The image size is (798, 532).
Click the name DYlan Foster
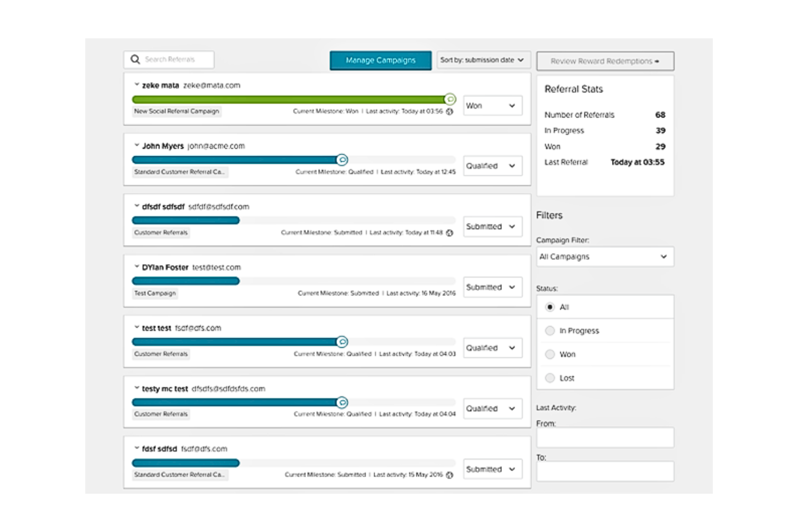[x=165, y=267]
